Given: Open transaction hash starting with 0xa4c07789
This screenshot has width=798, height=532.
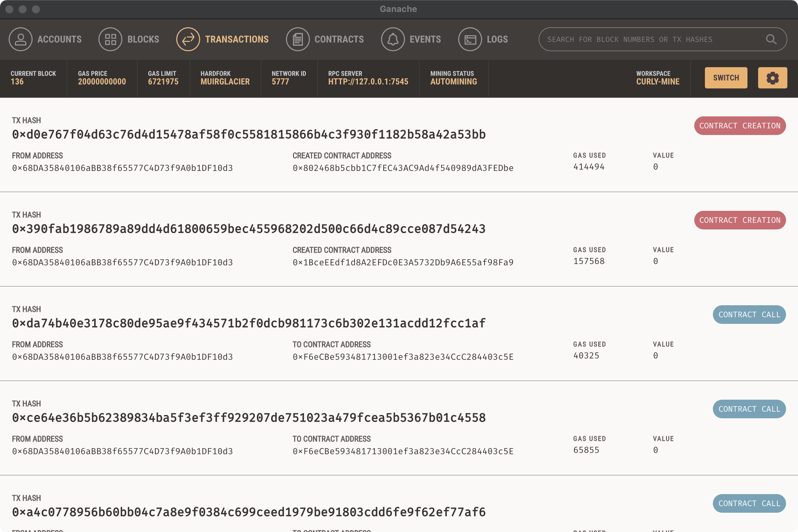Looking at the screenshot, I should coord(249,512).
